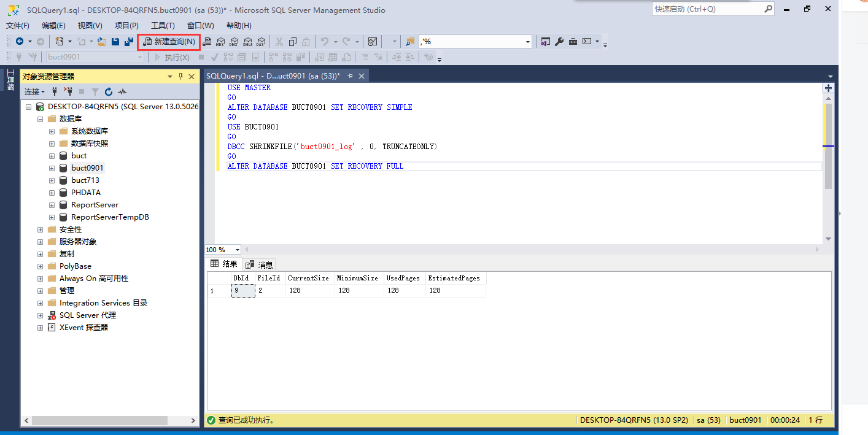Parse the query using the checkmark icon
The width and height of the screenshot is (868, 435).
[214, 56]
